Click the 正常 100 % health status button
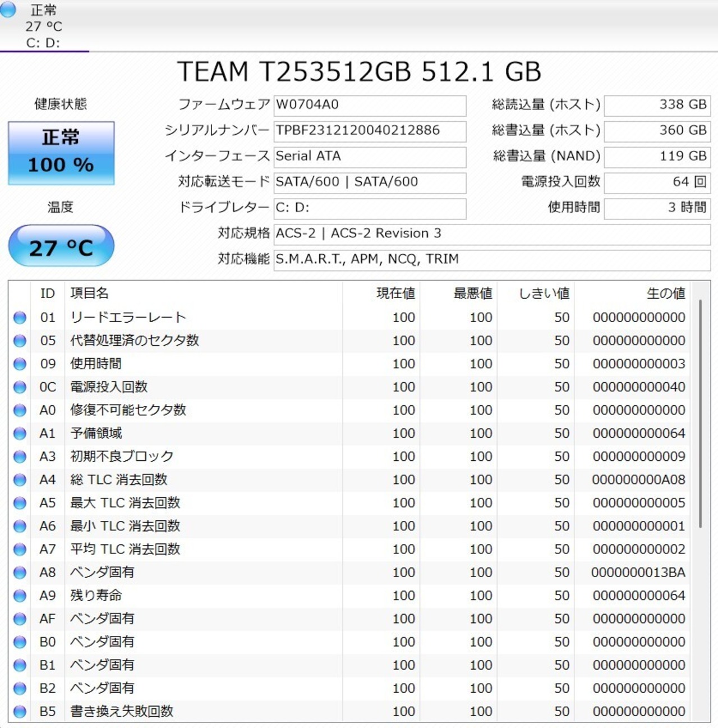Image resolution: width=718 pixels, height=728 pixels. pyautogui.click(x=61, y=153)
